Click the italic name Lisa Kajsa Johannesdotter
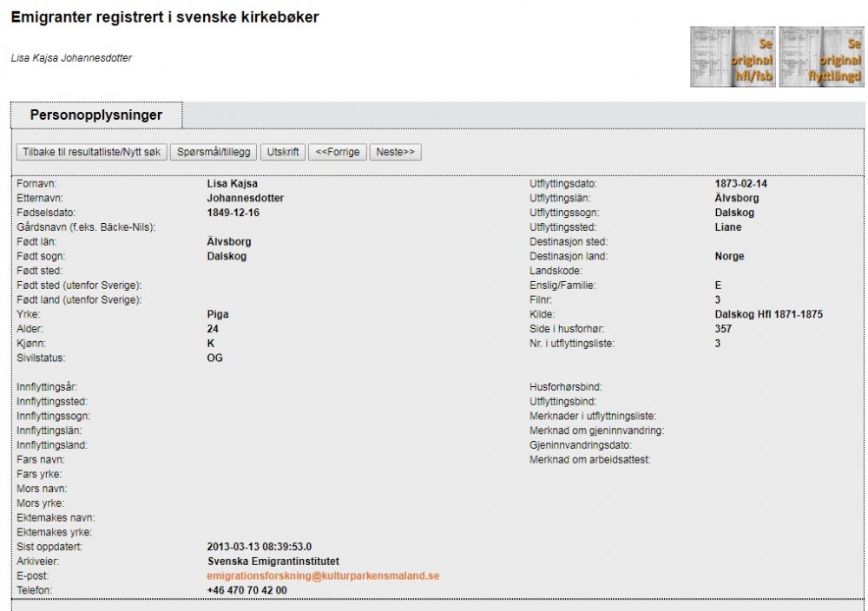868x611 pixels. pos(71,58)
